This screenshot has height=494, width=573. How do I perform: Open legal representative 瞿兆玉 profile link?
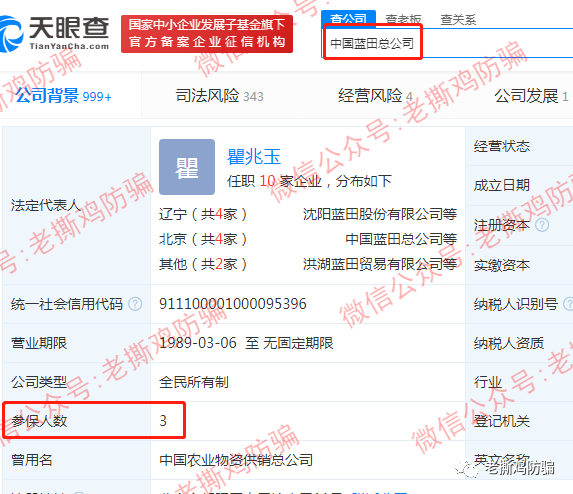pyautogui.click(x=254, y=157)
